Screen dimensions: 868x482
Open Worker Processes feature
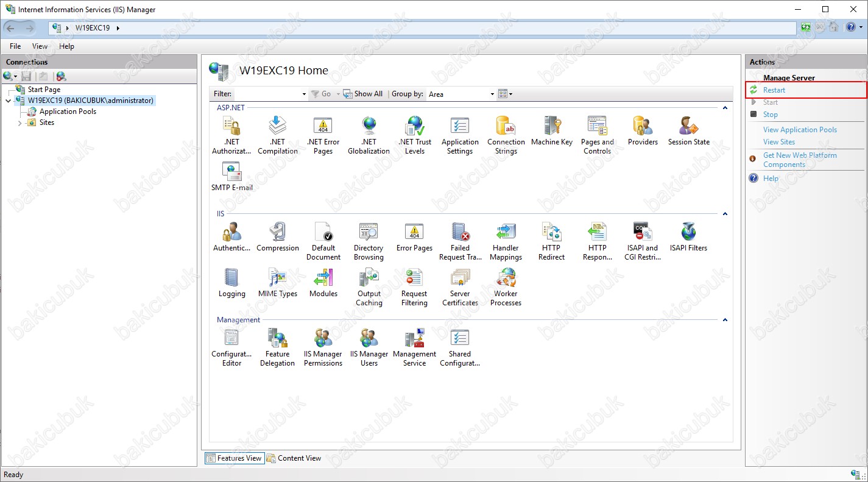(x=506, y=287)
